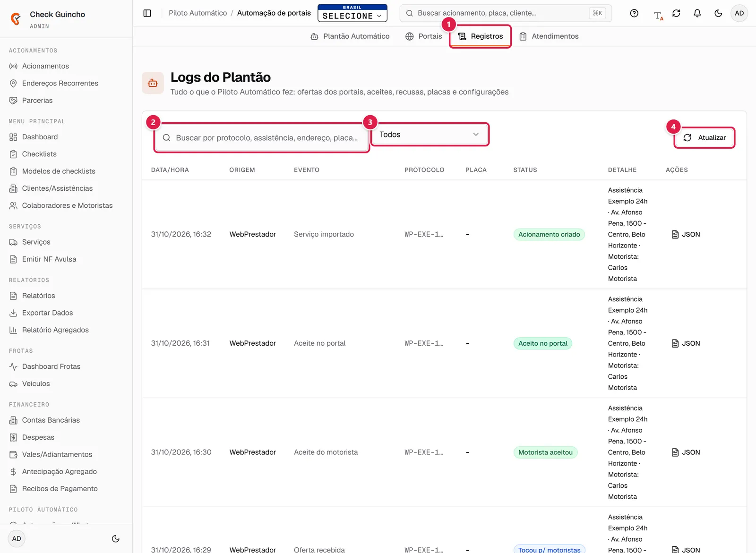Screen dimensions: 756x553
Task: Toggle dark mode in the top bar
Action: (718, 13)
